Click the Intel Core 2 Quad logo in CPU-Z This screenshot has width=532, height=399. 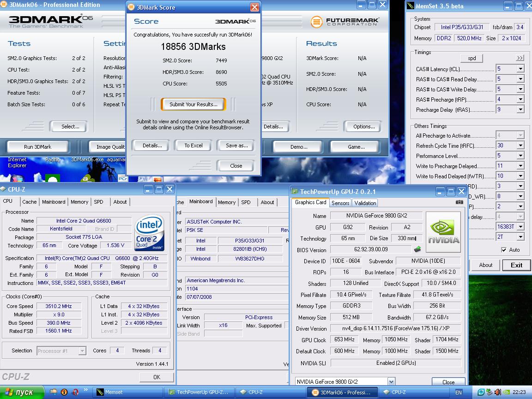pyautogui.click(x=150, y=233)
